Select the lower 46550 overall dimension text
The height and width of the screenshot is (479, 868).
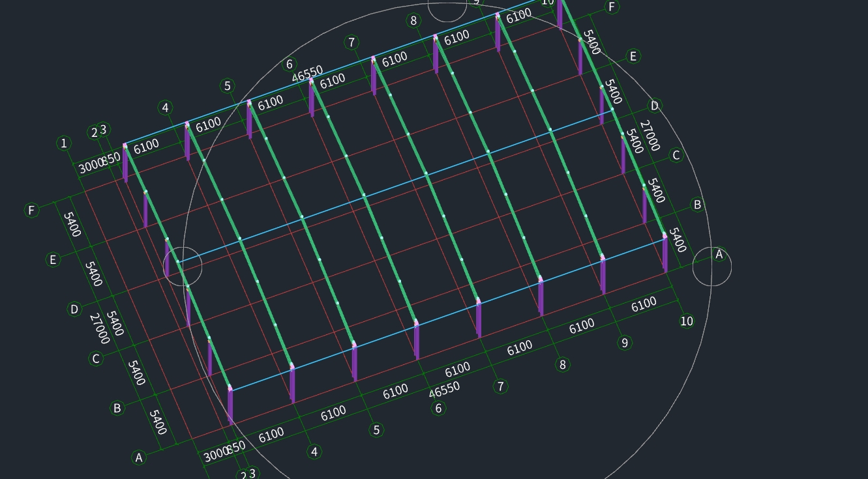coord(444,390)
